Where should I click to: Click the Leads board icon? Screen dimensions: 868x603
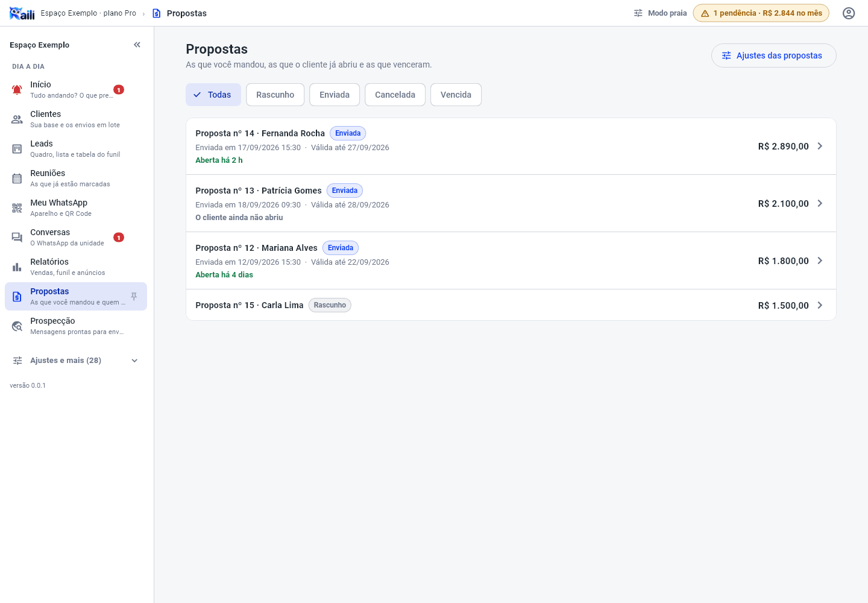(x=17, y=149)
